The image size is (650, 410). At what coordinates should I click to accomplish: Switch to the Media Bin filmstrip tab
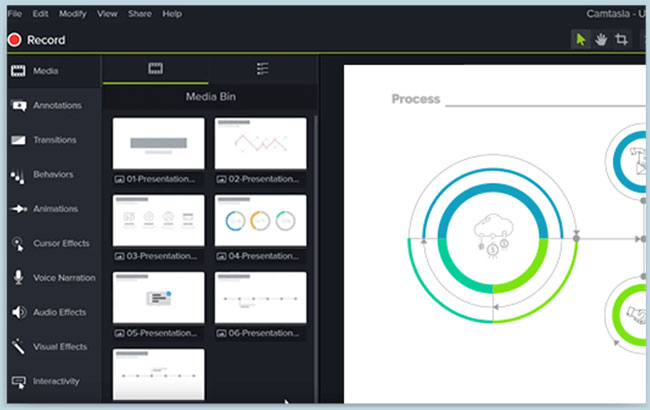155,69
